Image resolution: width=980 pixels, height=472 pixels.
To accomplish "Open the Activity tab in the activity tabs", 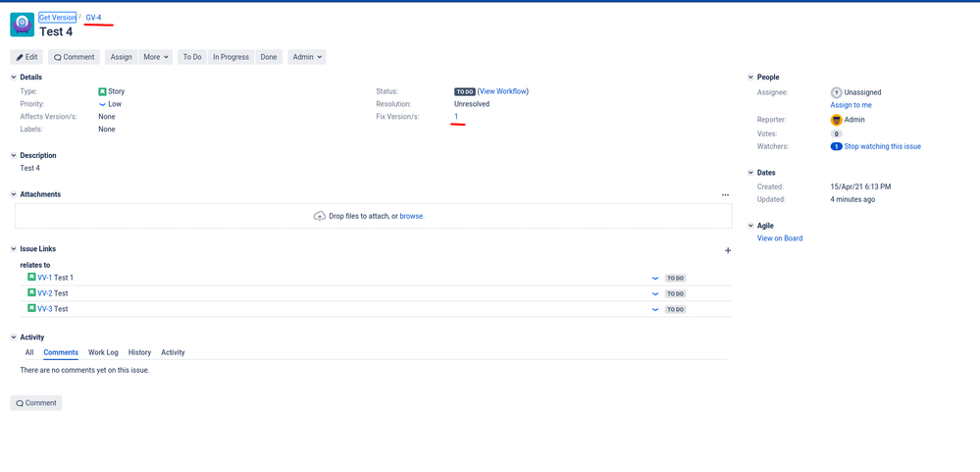I will [x=173, y=352].
